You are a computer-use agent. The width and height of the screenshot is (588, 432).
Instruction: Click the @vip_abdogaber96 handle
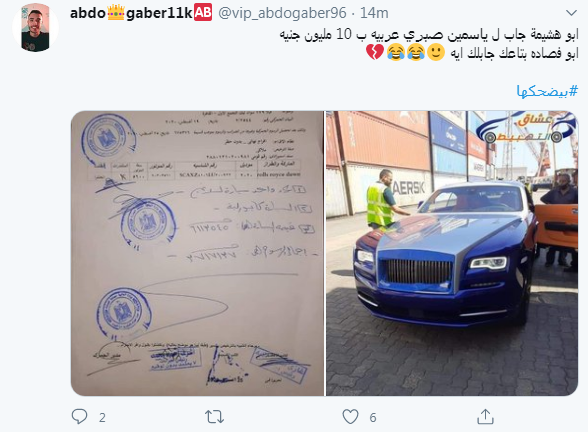click(282, 13)
